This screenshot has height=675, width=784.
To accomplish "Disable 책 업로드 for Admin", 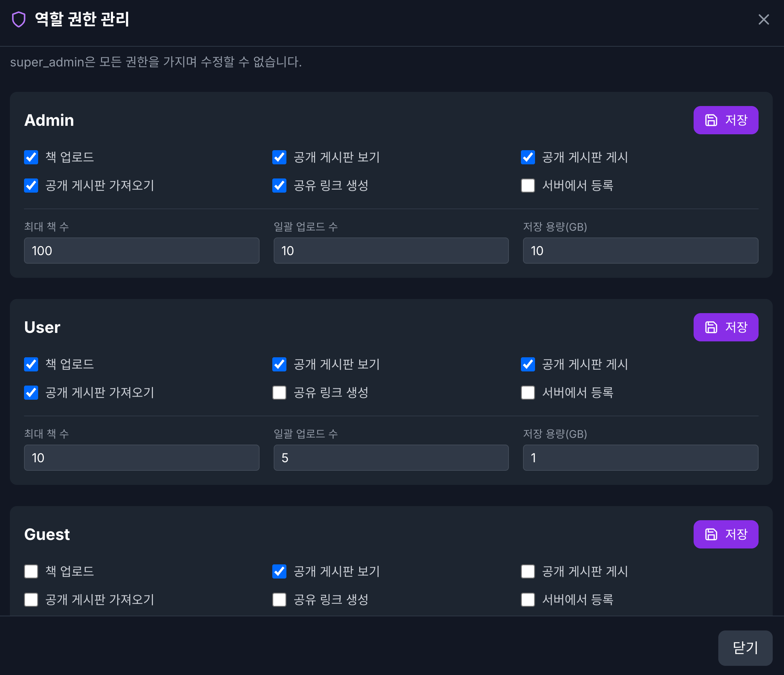I will coord(31,158).
